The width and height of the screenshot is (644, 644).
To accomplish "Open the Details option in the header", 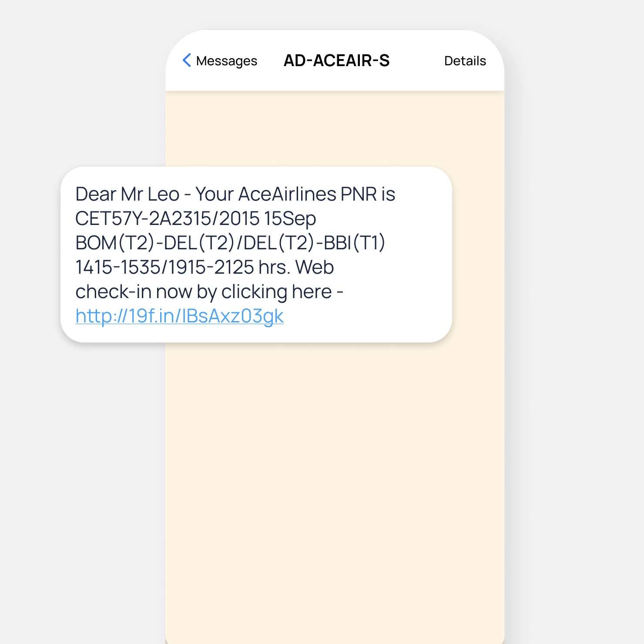I will pos(464,60).
